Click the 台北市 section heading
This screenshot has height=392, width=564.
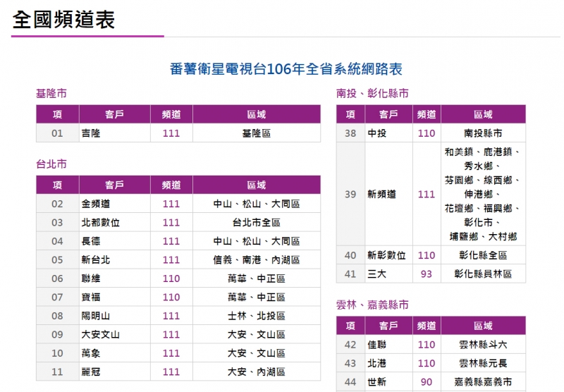coord(51,164)
